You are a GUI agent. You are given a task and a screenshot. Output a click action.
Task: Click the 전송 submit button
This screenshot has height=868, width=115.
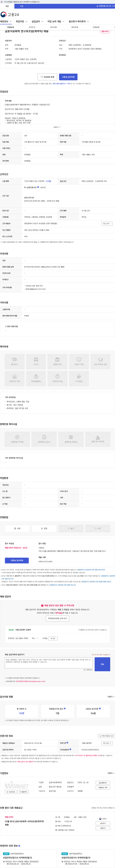point(103,664)
